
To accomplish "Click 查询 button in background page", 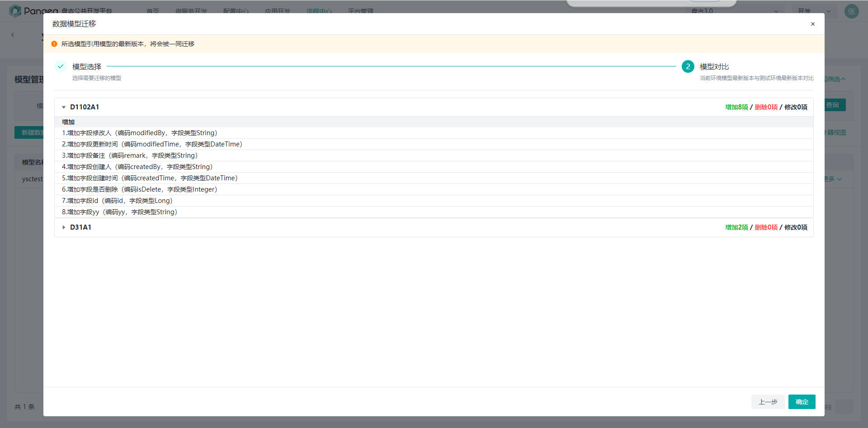I will coord(834,105).
